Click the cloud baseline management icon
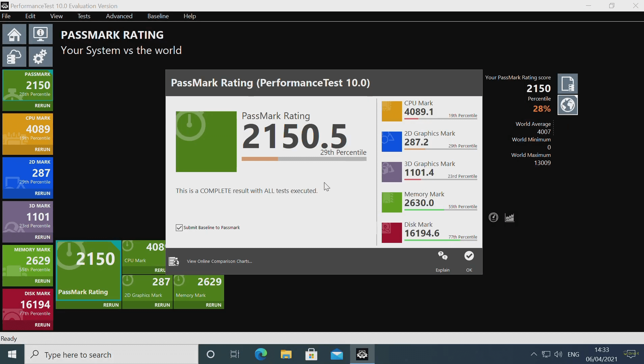The image size is (644, 364). coord(14,57)
